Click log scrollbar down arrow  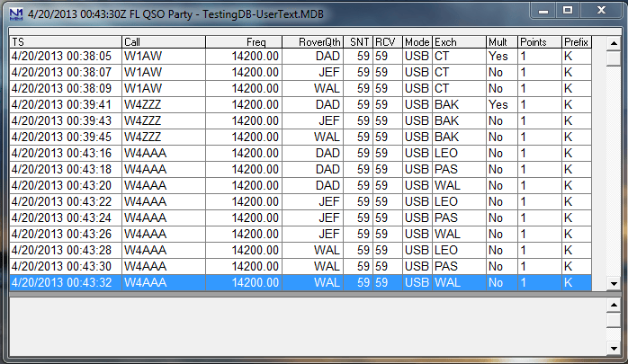[614, 284]
